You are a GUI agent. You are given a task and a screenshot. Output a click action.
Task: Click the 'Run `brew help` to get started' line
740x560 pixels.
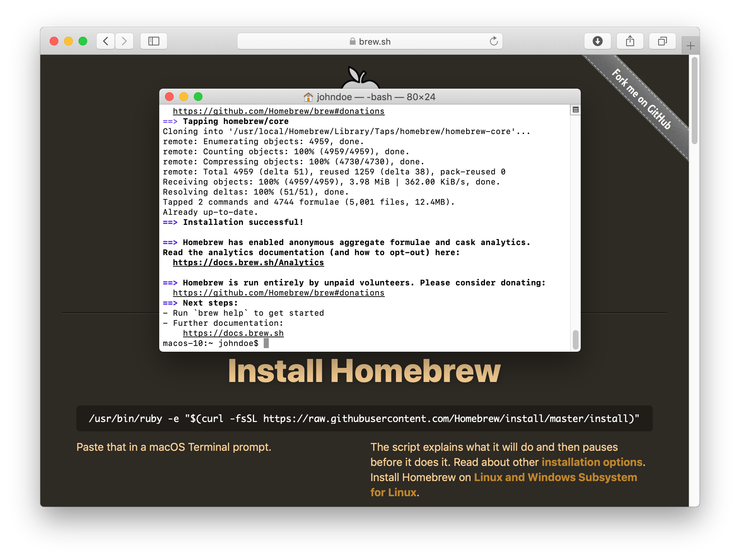243,313
